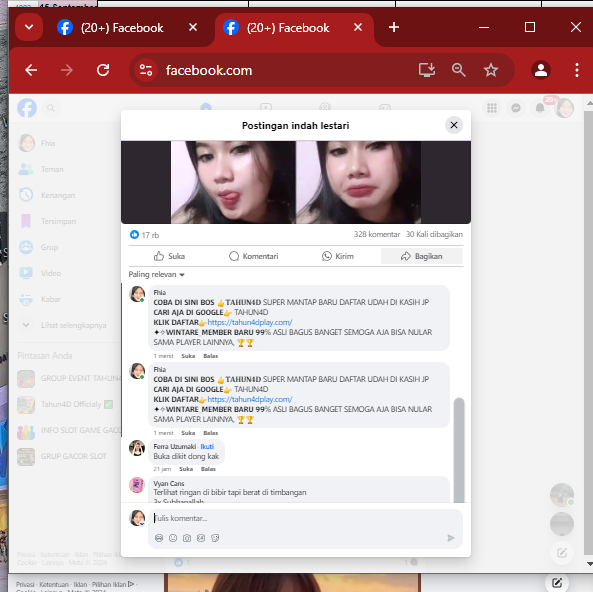
Task: Attach a photo with the camera icon
Action: 187,538
